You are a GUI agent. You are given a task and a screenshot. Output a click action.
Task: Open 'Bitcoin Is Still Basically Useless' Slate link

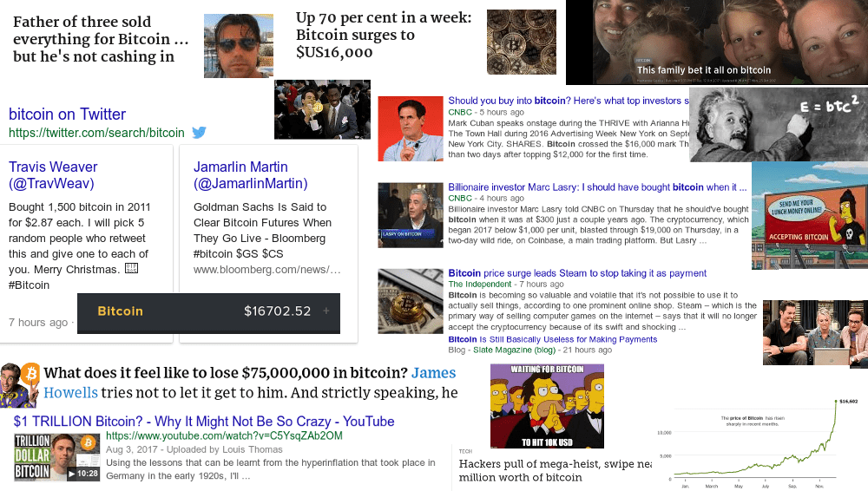click(x=552, y=339)
